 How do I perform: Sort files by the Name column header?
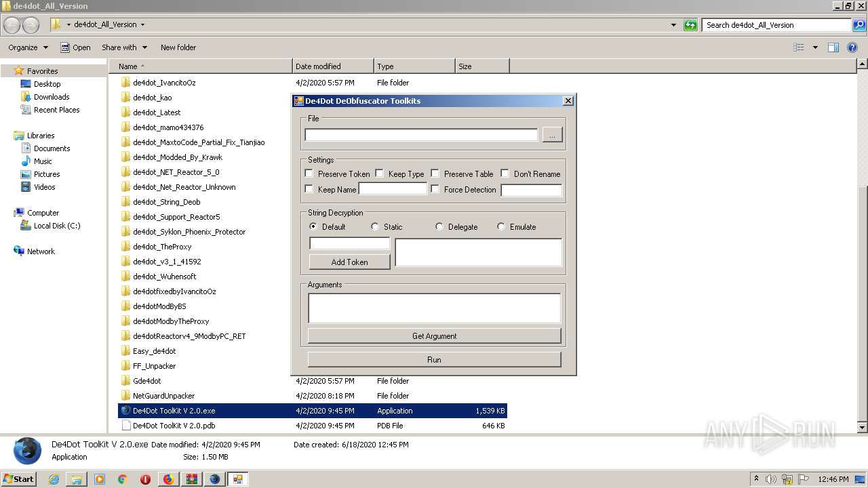[201, 66]
